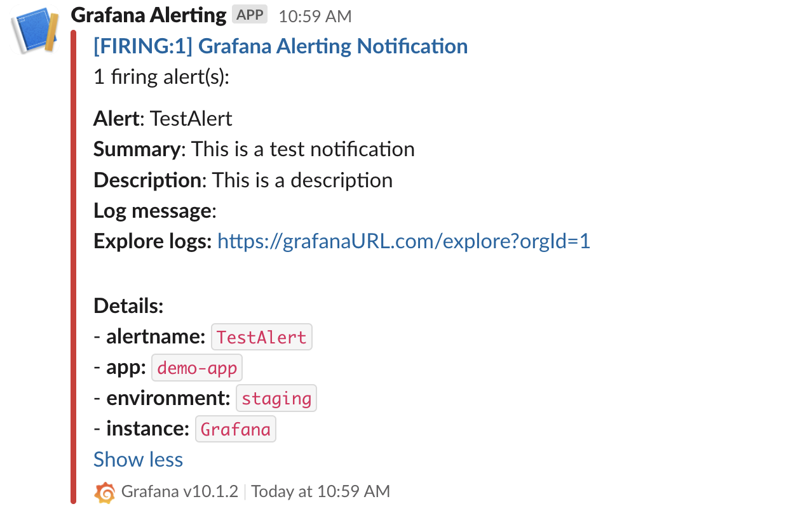
Task: Click the Grafana Alerting app avatar
Action: click(x=36, y=30)
